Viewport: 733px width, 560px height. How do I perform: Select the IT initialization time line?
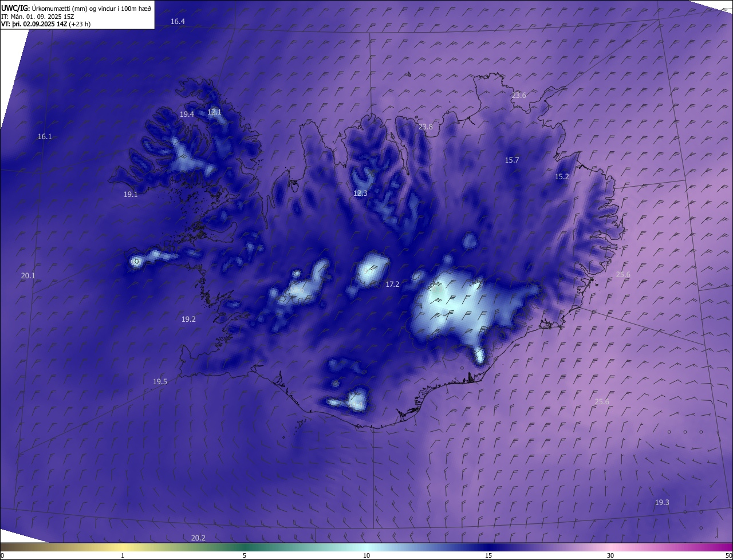[x=37, y=17]
